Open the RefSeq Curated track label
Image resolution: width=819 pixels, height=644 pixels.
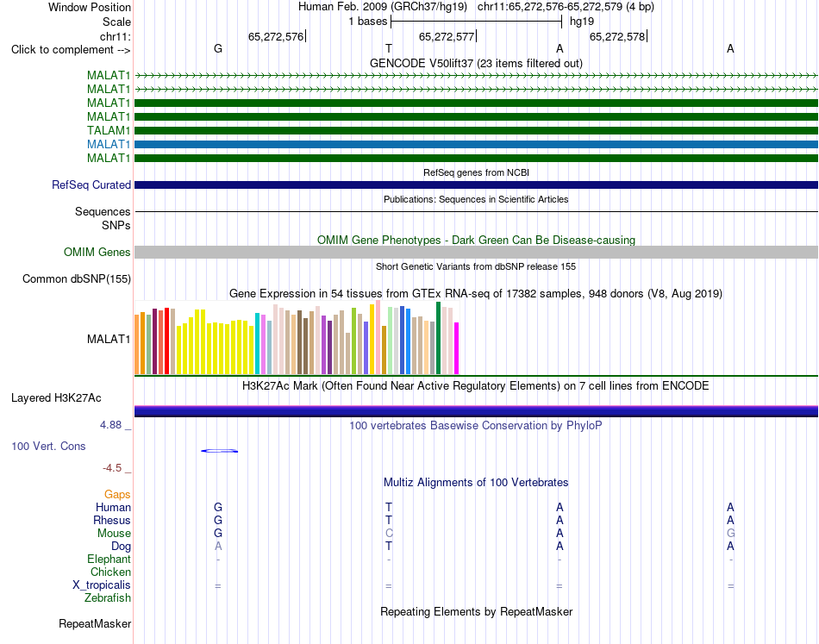click(91, 184)
